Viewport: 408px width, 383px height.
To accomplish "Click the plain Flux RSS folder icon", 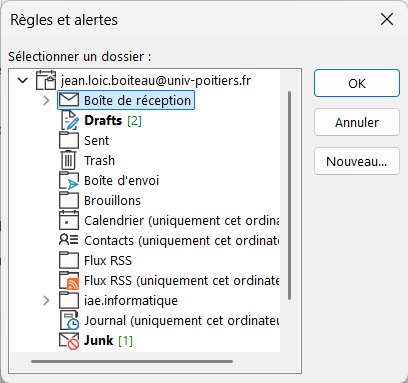I will pos(69,260).
